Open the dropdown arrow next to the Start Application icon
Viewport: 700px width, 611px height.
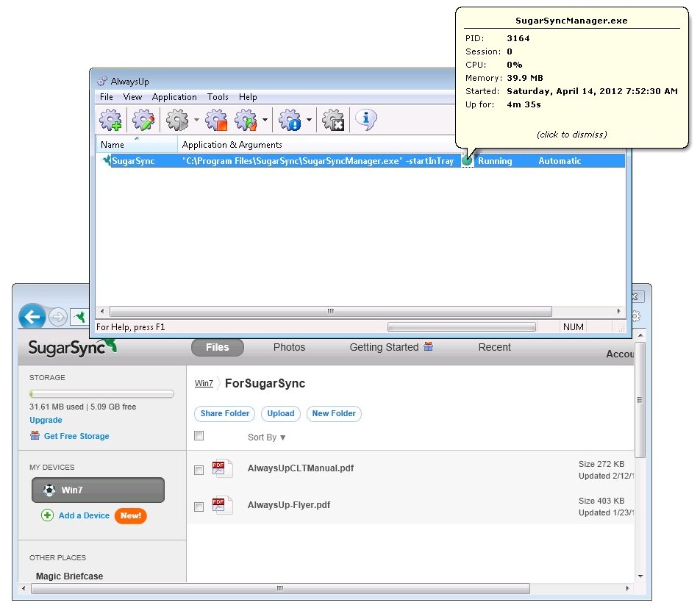[196, 120]
